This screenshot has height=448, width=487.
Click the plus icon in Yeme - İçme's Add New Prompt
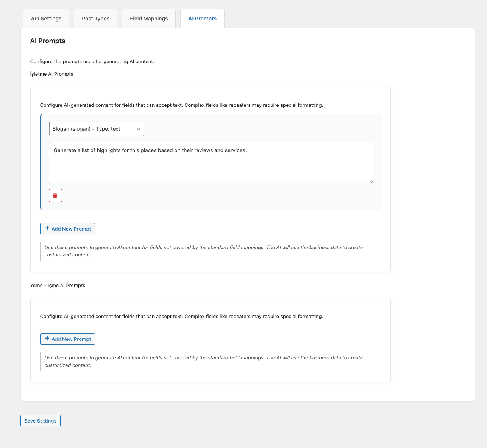click(47, 339)
